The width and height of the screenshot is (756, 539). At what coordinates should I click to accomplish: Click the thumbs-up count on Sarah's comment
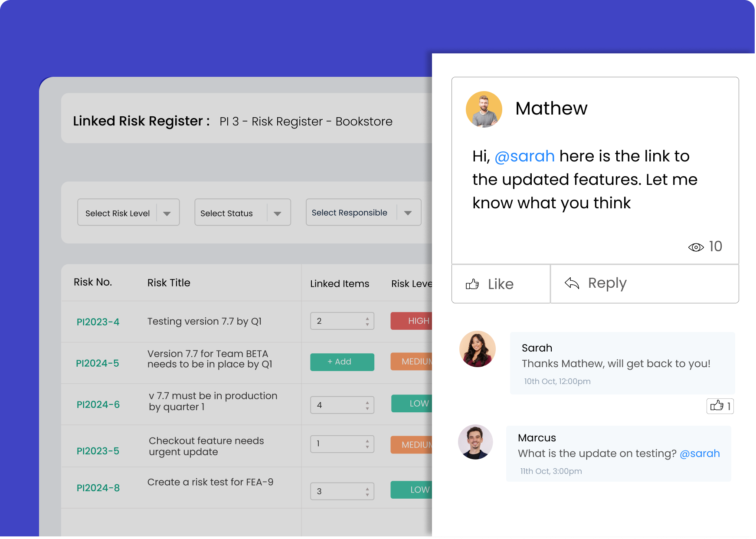coord(720,406)
